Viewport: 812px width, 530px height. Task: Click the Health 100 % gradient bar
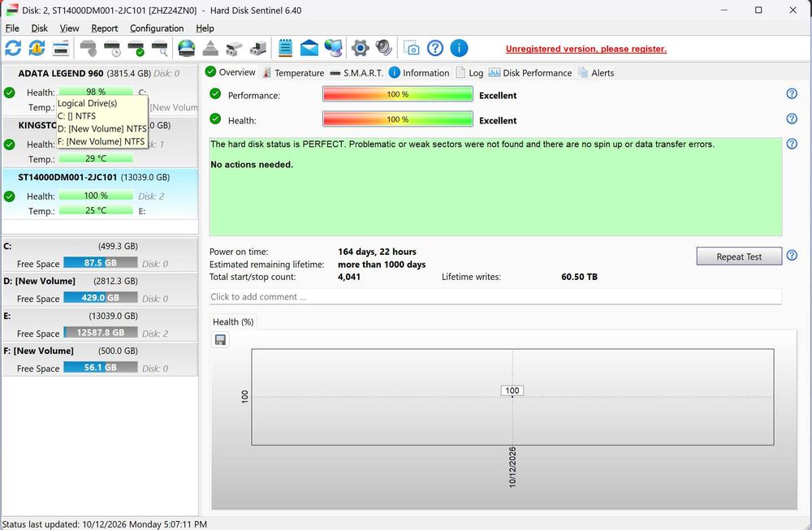398,119
